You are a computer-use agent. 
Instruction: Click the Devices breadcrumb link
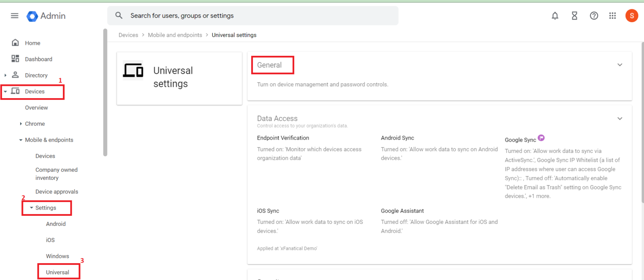point(128,35)
